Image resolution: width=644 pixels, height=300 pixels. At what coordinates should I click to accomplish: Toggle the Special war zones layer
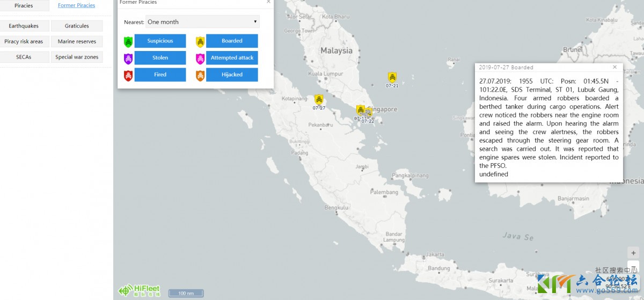point(77,57)
